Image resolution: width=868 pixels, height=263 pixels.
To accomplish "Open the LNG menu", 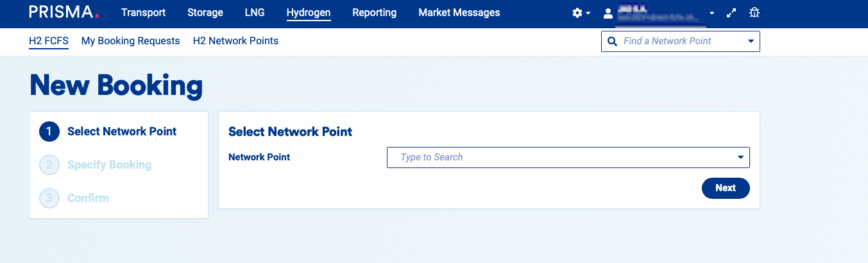I will pos(255,12).
